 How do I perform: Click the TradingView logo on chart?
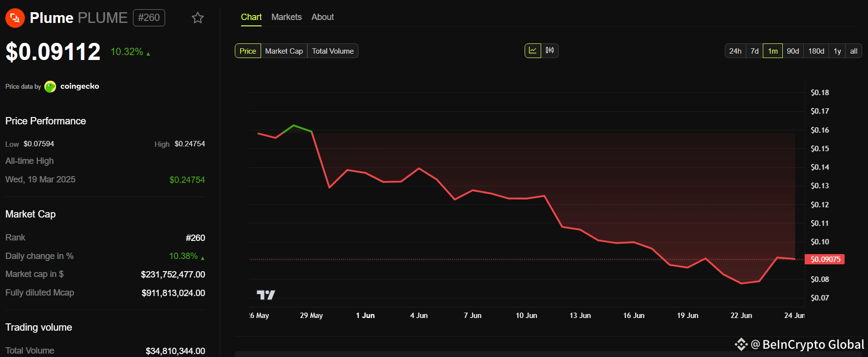point(266,295)
